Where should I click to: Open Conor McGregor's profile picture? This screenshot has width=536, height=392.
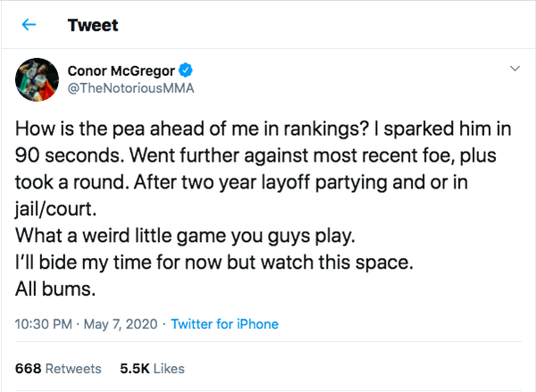point(35,79)
